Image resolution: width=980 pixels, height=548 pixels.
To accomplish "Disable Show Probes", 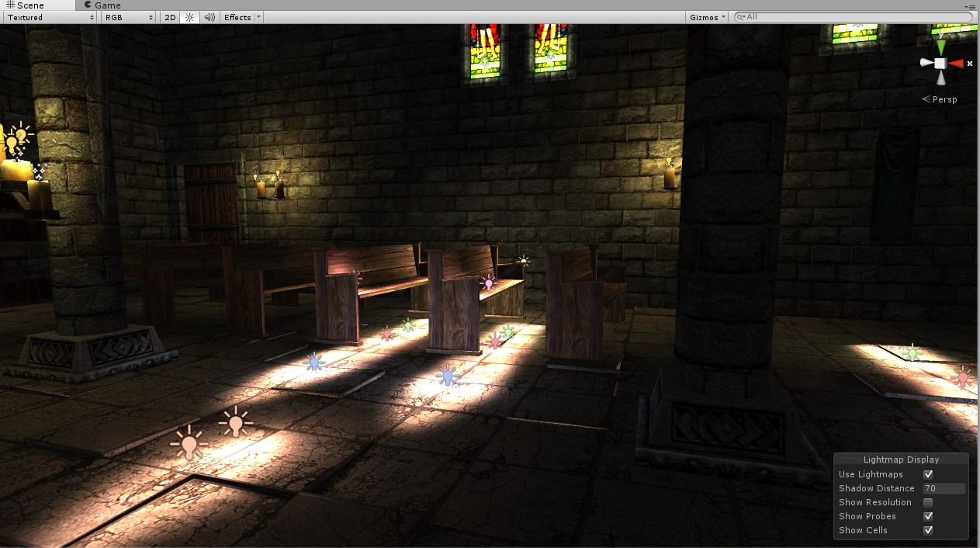I will tap(928, 516).
